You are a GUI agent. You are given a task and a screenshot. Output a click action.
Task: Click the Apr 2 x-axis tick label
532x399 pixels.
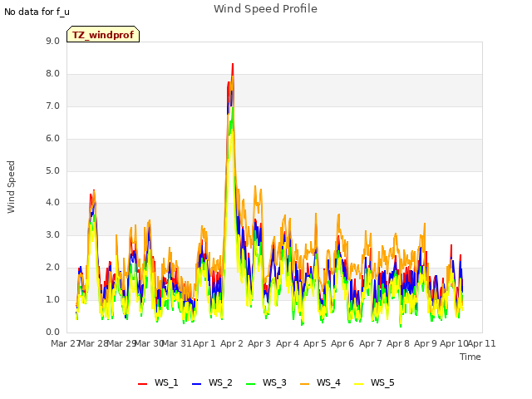(x=232, y=343)
